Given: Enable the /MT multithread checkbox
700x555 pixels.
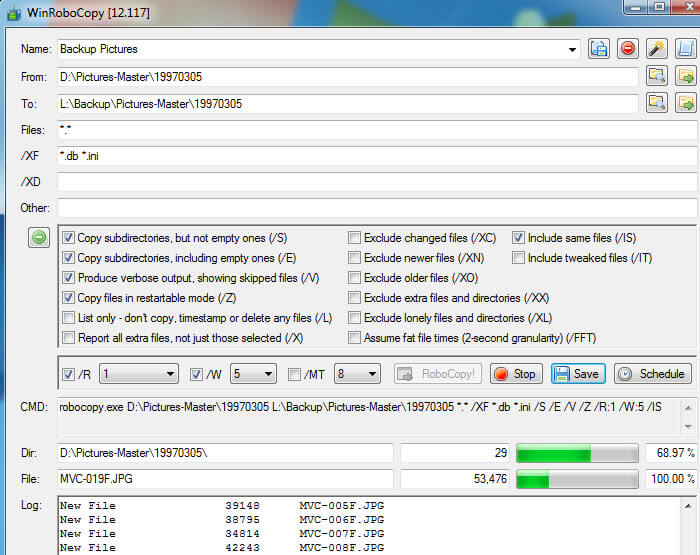Looking at the screenshot, I should (294, 374).
